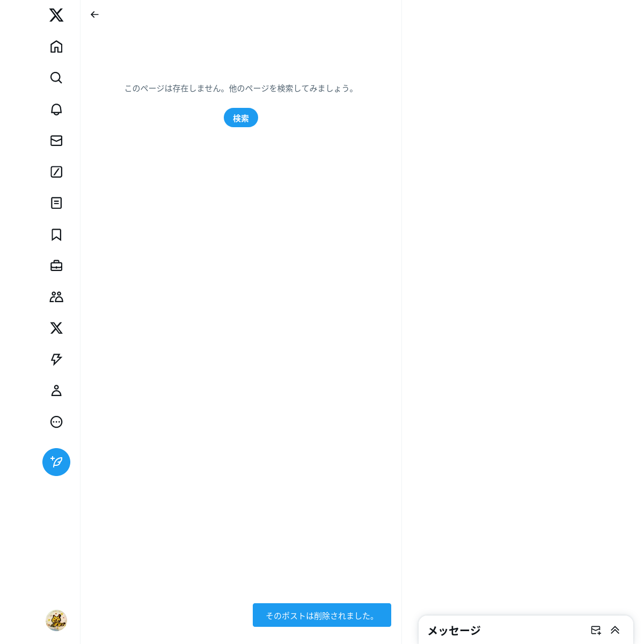644x644 pixels.
Task: Click the X logo at top of sidebar
Action: pos(56,15)
